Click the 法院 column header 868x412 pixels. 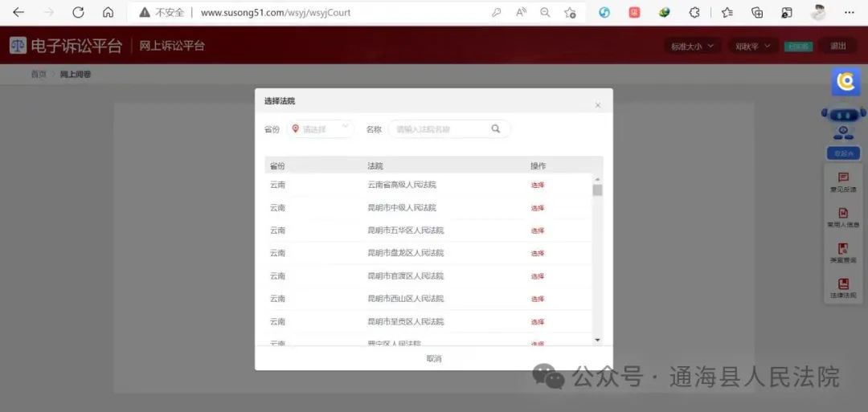coord(375,166)
